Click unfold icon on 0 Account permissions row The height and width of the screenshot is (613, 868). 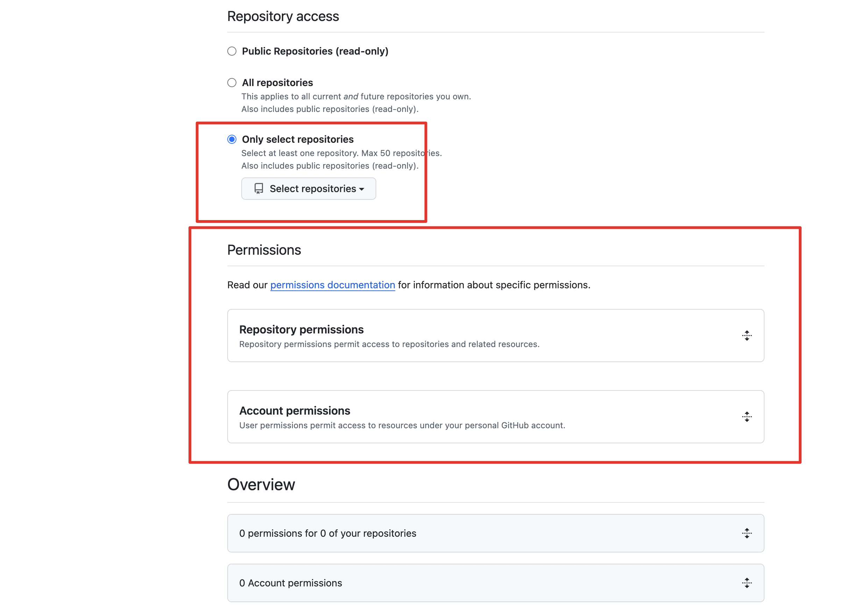click(747, 583)
